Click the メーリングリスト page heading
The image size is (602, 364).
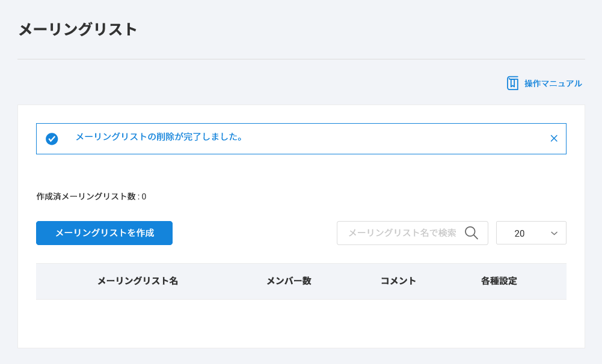point(78,29)
